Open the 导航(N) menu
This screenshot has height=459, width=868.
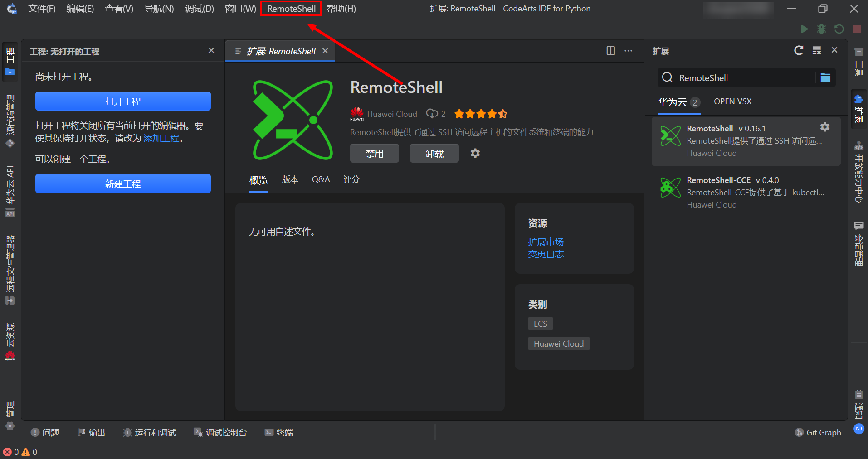click(x=159, y=9)
